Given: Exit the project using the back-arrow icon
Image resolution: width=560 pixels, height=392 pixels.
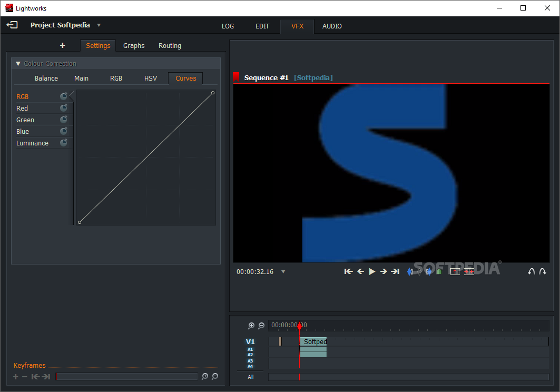Looking at the screenshot, I should tap(12, 25).
